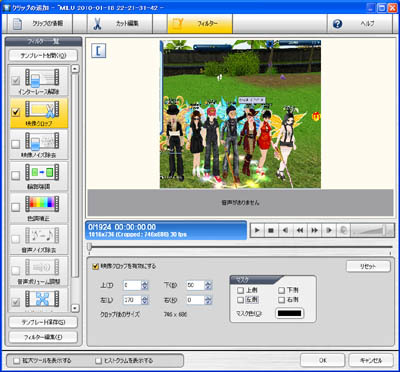
Task: Click the 上 crop value field
Action: coord(132,285)
